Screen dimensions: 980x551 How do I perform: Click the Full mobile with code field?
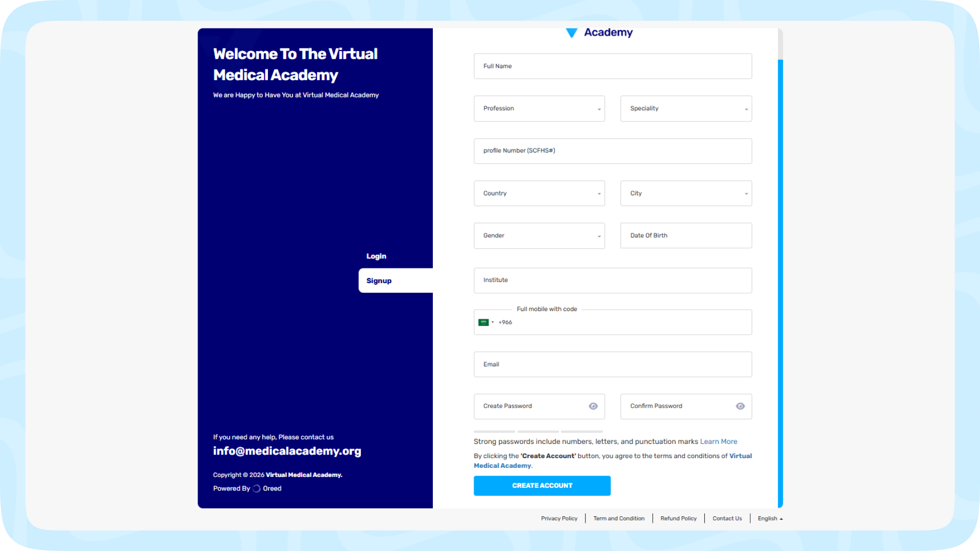click(x=612, y=322)
